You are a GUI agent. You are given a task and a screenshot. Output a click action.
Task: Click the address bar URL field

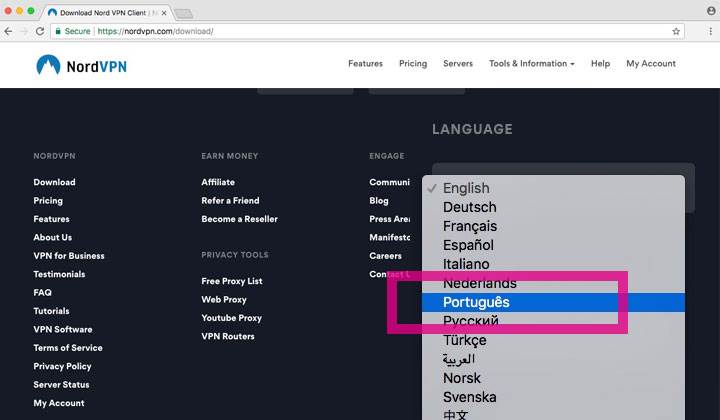[x=367, y=31]
